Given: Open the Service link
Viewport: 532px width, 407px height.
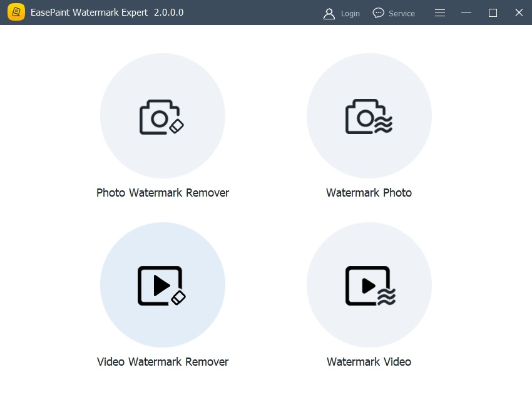Looking at the screenshot, I should 402,14.
